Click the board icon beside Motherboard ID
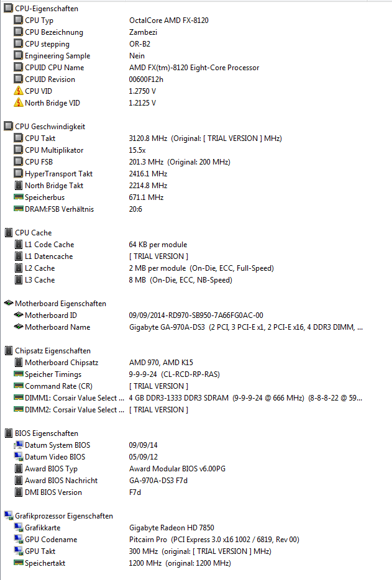392x580 pixels. coord(19,315)
